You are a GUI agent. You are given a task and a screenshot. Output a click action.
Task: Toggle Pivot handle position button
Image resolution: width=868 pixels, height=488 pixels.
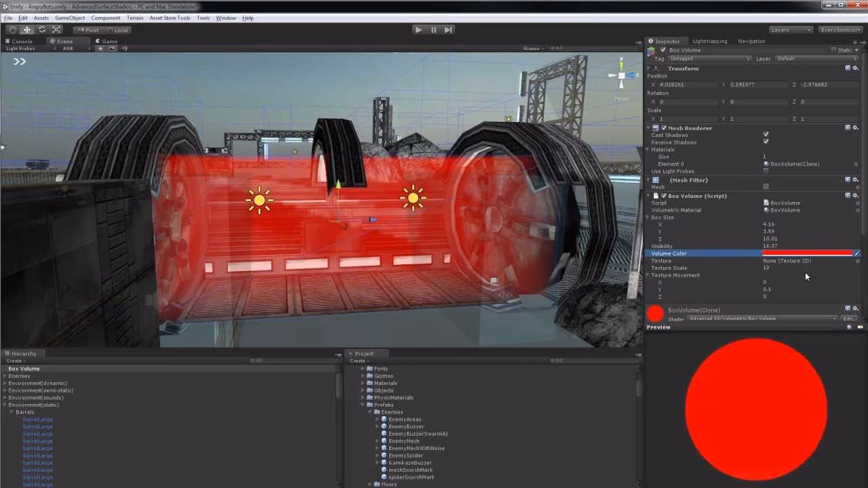point(88,30)
